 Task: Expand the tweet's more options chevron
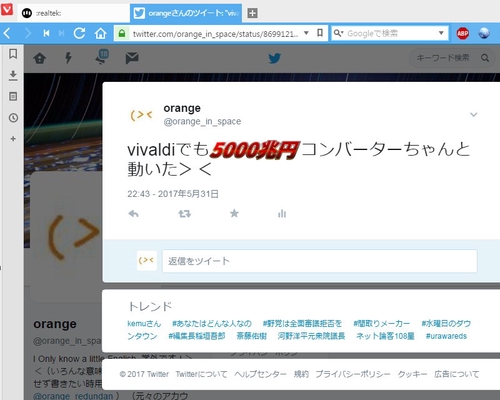click(473, 115)
